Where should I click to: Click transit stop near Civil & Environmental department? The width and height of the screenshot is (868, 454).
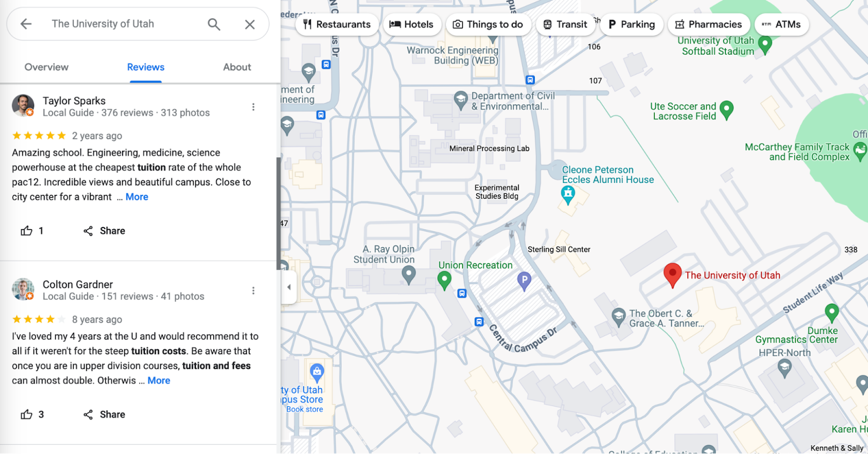click(530, 80)
